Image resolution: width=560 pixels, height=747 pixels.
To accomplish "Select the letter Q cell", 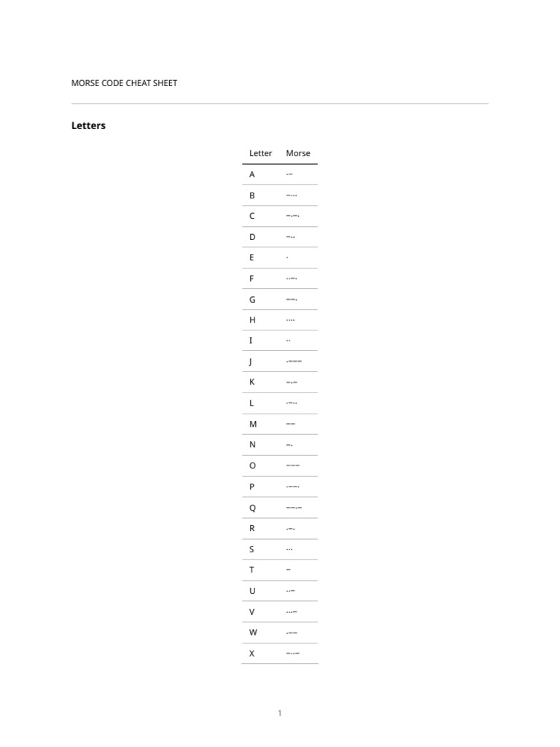I will tap(253, 508).
